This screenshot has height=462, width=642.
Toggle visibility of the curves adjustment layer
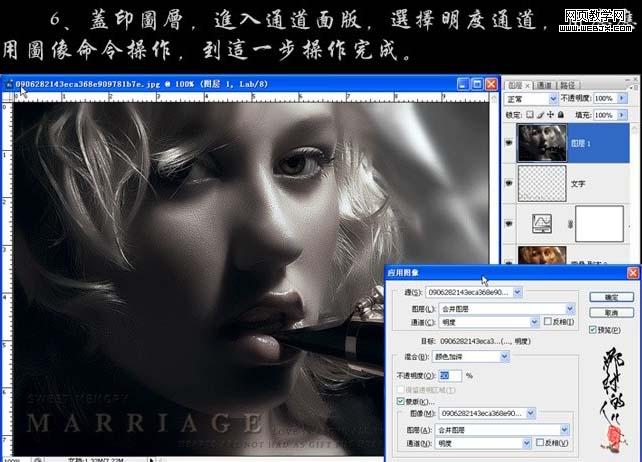pos(509,224)
